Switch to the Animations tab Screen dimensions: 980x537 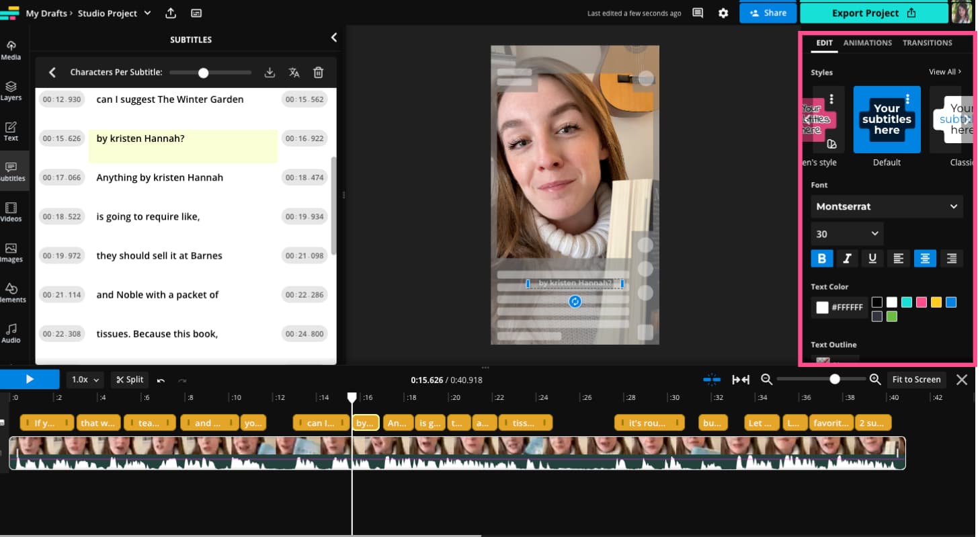pyautogui.click(x=867, y=43)
